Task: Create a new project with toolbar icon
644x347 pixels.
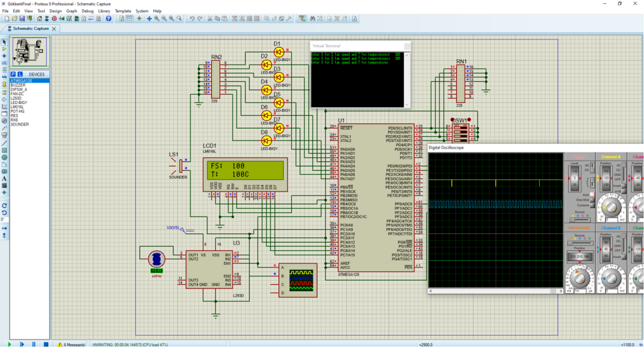Action: coord(7,18)
